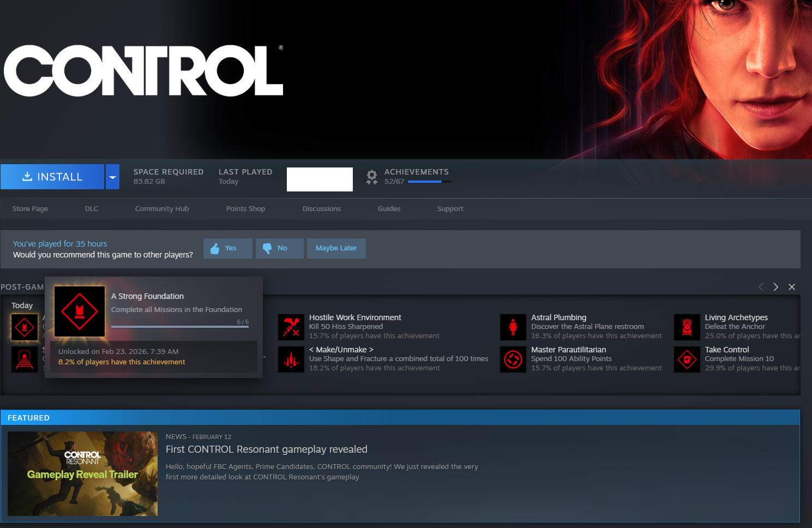Open the Points Shop link
The width and height of the screenshot is (812, 528).
(246, 208)
